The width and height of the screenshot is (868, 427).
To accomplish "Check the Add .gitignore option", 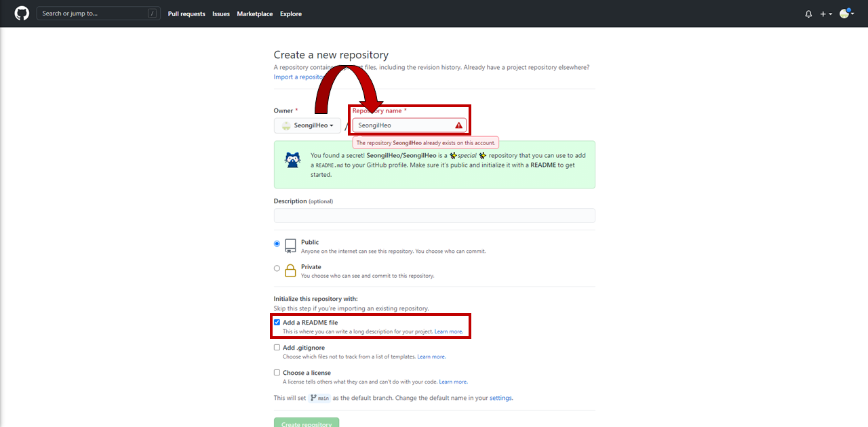I will [277, 347].
